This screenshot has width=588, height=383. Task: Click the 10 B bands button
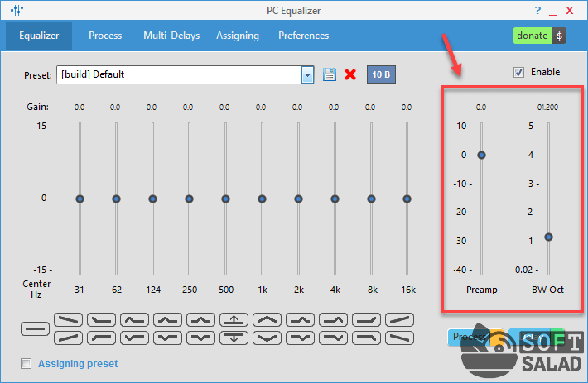[x=381, y=74]
